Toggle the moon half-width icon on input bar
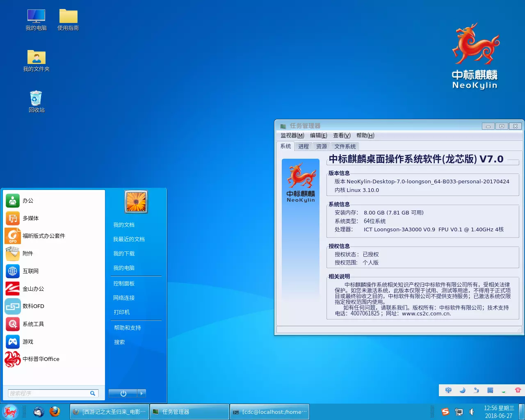Image resolution: width=525 pixels, height=420 pixels. pyautogui.click(x=462, y=390)
